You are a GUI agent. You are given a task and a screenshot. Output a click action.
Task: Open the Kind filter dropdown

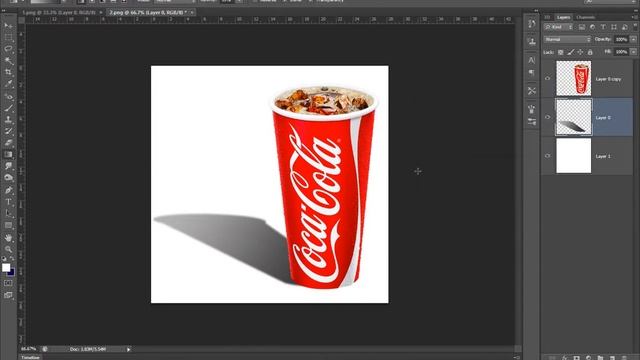(x=558, y=27)
